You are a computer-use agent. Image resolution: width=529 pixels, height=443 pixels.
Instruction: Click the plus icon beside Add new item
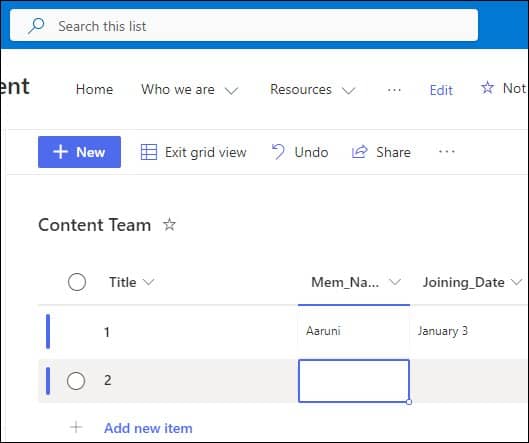(x=76, y=427)
